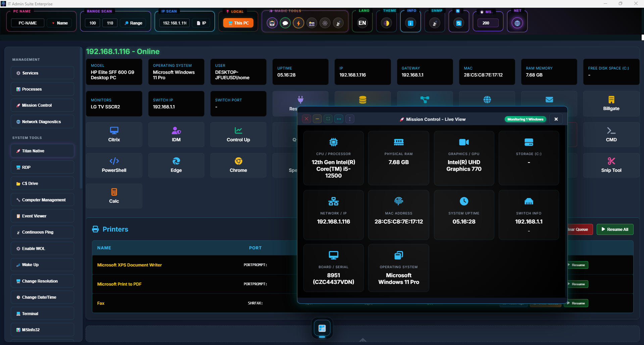
Task: Open MSInfo32 from the sidebar
Action: [42, 330]
